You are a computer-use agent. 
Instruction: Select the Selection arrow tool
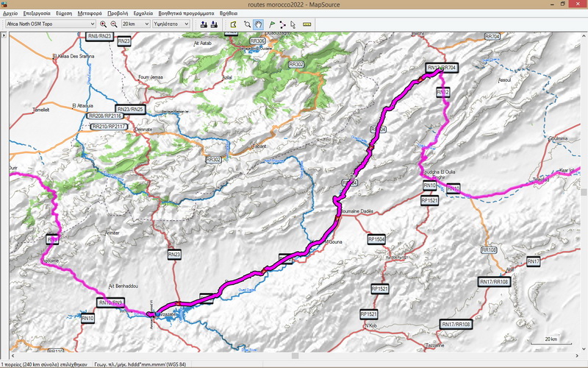(x=293, y=24)
